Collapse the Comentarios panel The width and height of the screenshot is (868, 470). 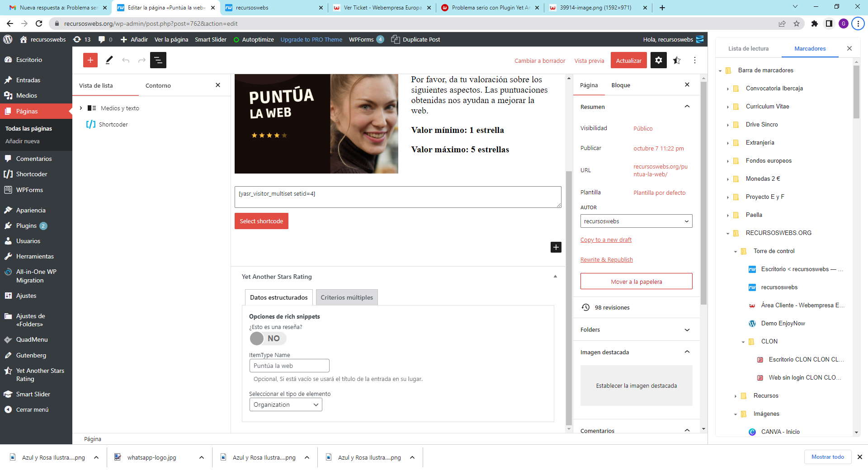[x=687, y=431]
